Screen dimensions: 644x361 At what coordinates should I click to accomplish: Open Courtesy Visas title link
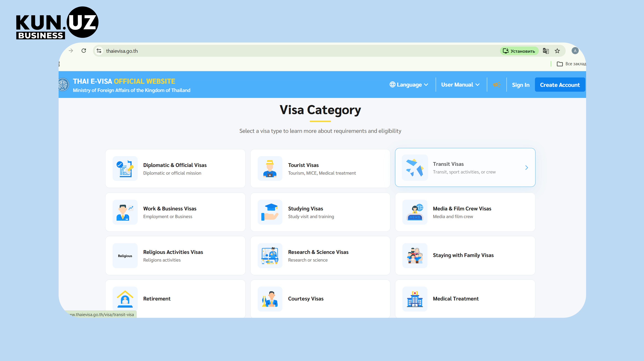pyautogui.click(x=306, y=299)
